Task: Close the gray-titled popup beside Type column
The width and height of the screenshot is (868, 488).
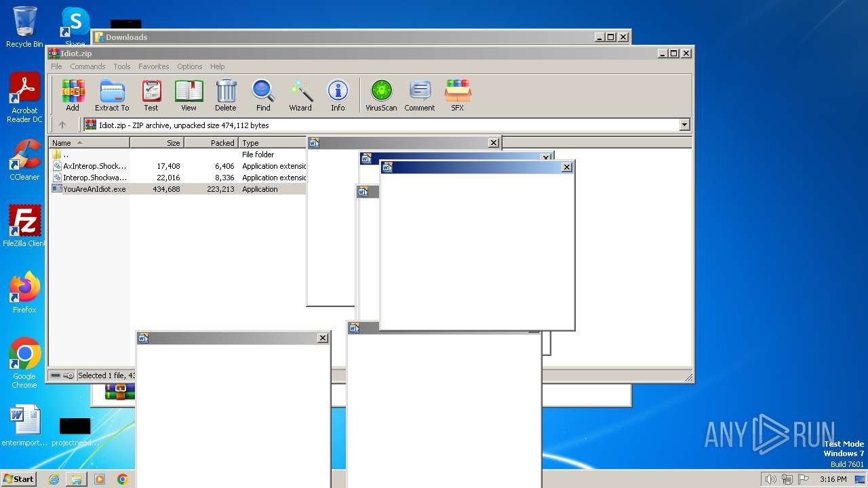Action: click(x=494, y=143)
